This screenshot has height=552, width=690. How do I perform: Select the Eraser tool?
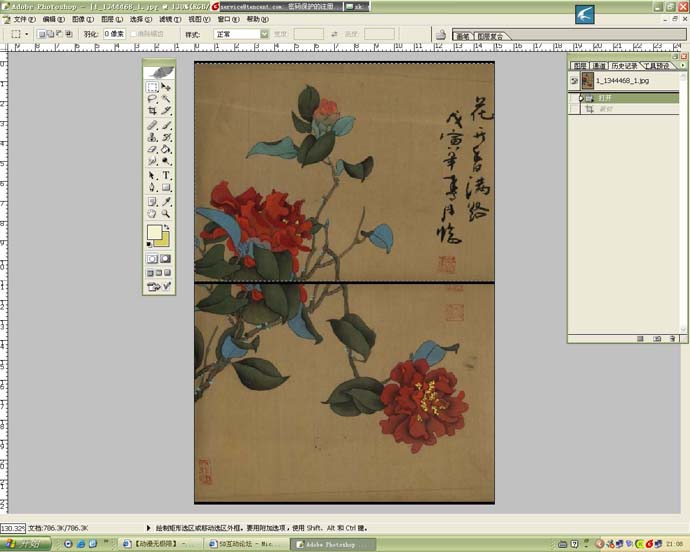tap(152, 149)
